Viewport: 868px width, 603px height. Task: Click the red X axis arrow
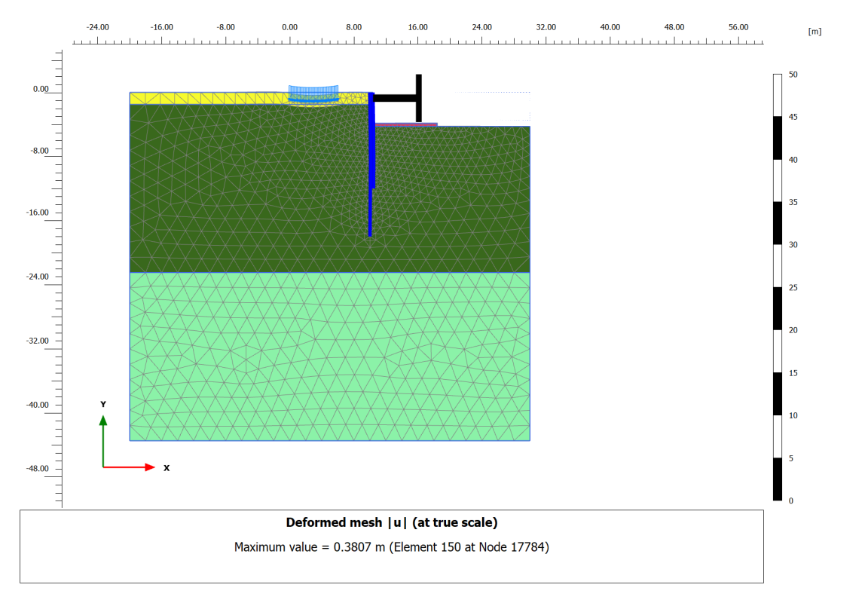click(x=132, y=467)
